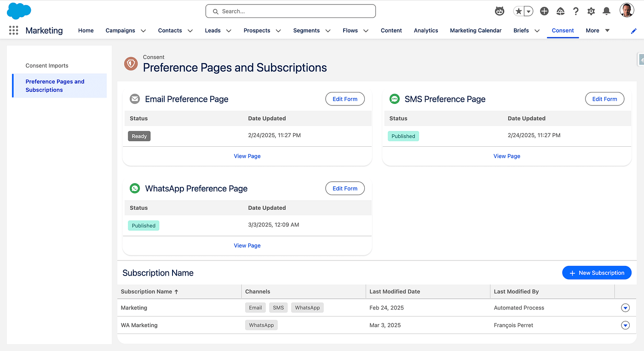The height and width of the screenshot is (351, 644).
Task: Open row actions menu for Marketing subscription
Action: pos(625,308)
